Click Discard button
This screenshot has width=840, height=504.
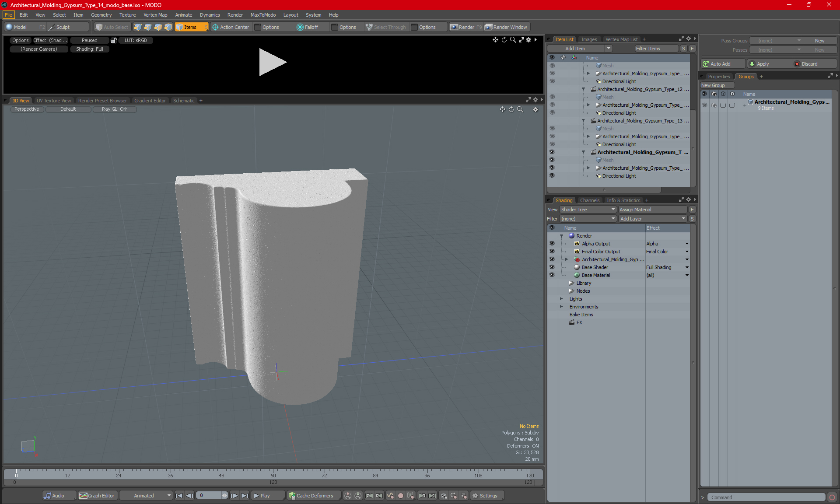click(815, 64)
